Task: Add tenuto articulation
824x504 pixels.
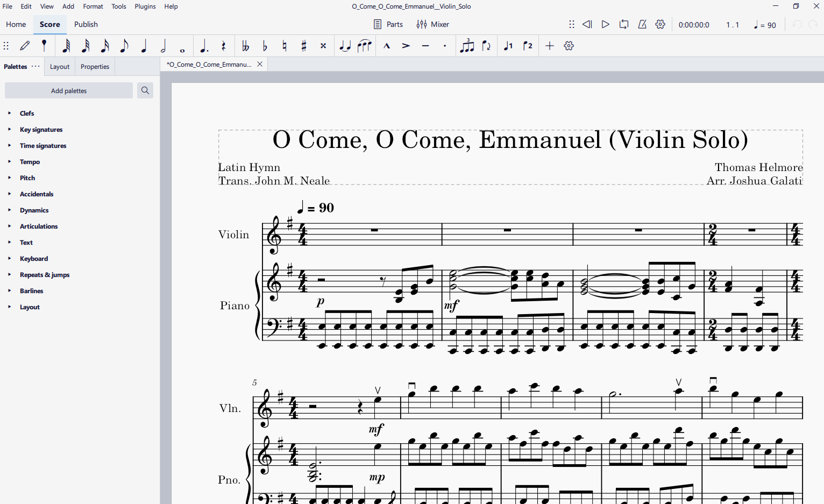Action: tap(425, 46)
